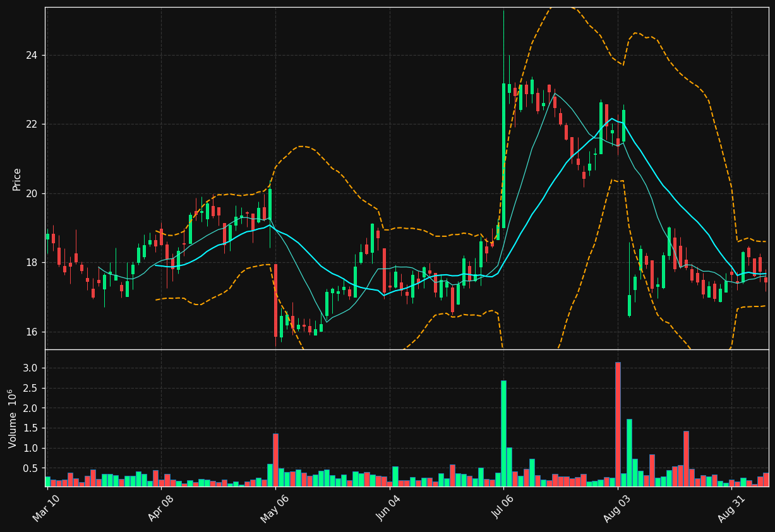This screenshot has width=775, height=532.
Task: Select the large green Jul 06 gap-up candlestick
Action: coord(503,155)
